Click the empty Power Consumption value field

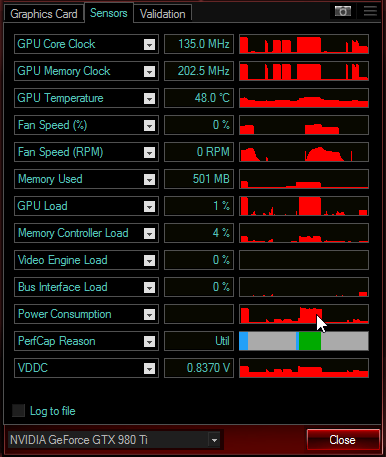click(199, 314)
